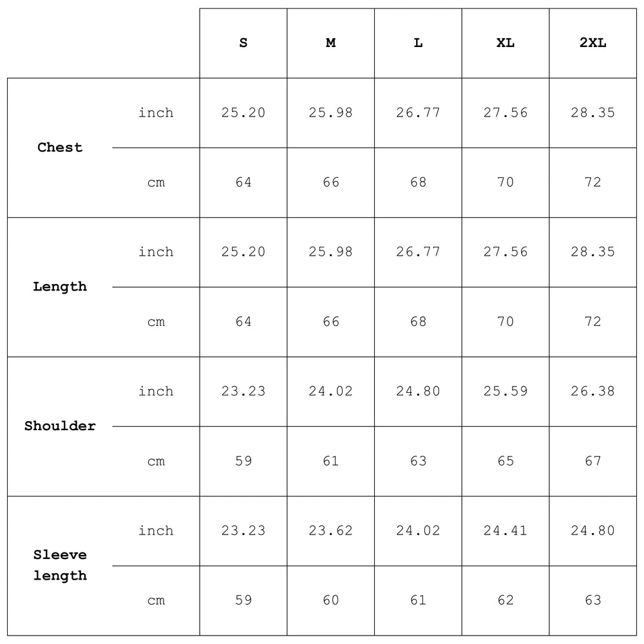Click Shoulder inch value 24.80
The image size is (644, 644).
point(418,391)
